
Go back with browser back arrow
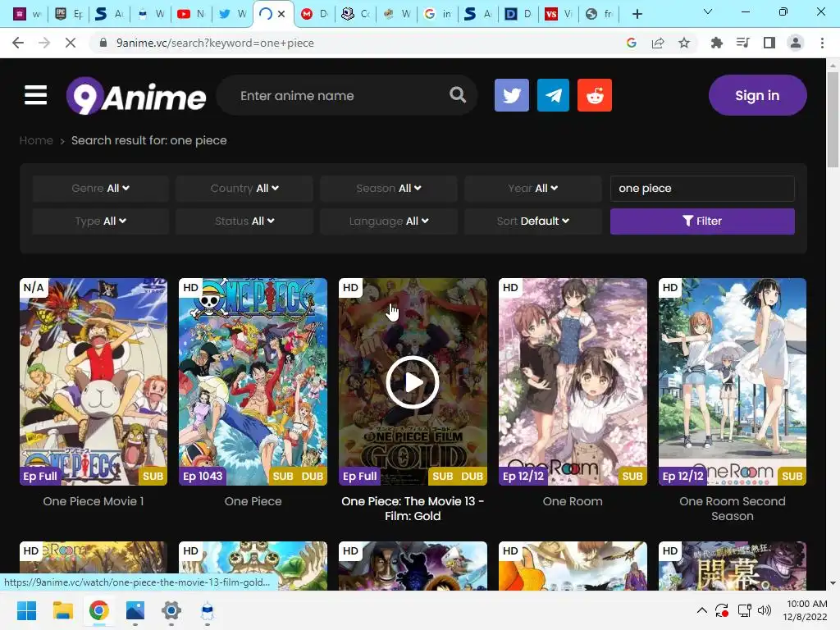pyautogui.click(x=18, y=43)
